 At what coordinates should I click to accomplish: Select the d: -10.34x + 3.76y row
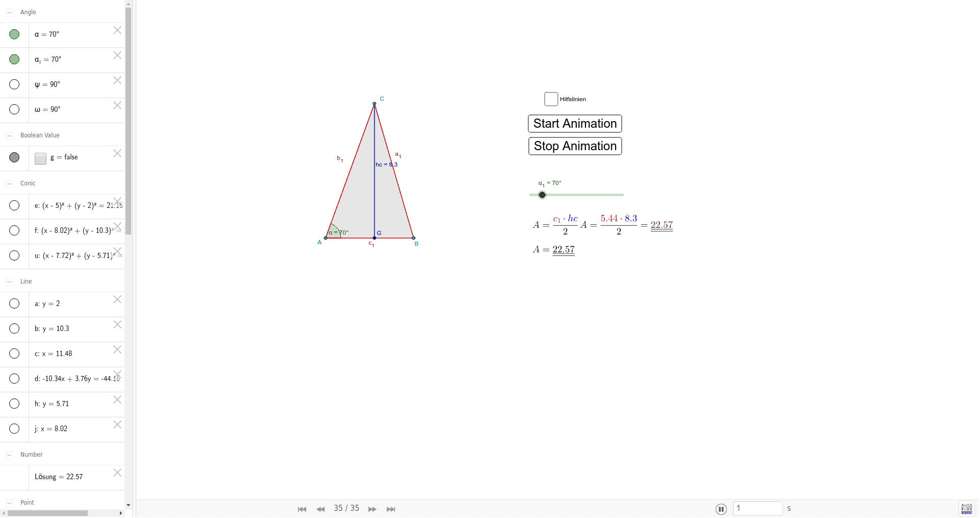click(62, 379)
